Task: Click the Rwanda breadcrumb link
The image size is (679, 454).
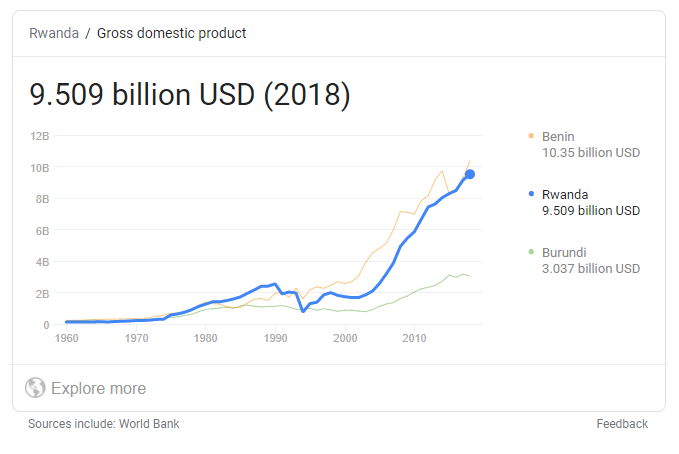Action: coord(54,33)
